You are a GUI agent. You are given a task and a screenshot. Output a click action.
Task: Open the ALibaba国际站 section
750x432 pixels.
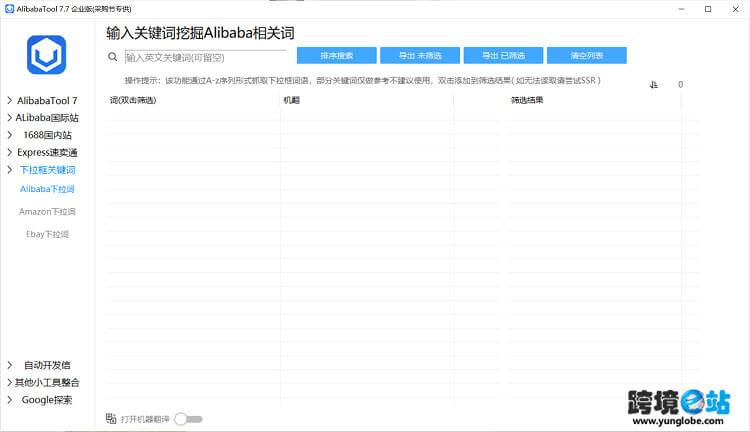[47, 118]
